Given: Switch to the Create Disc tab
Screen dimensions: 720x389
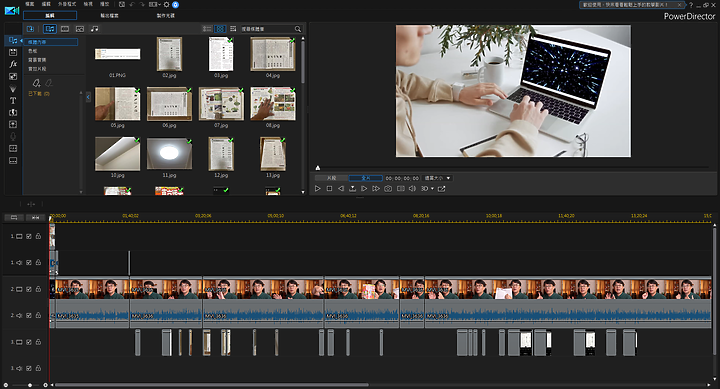Looking at the screenshot, I should [165, 16].
